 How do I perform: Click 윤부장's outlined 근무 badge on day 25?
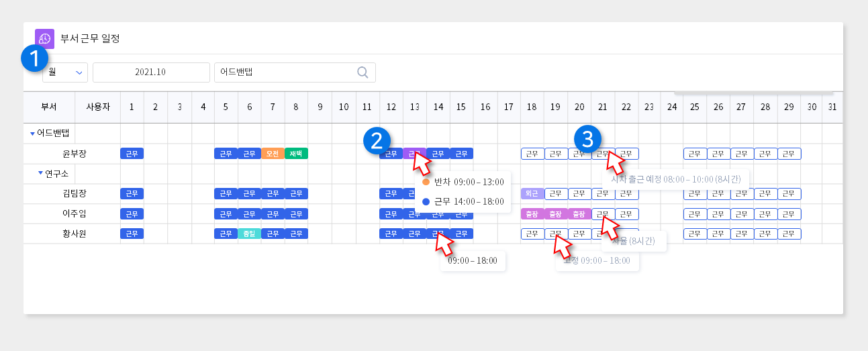tap(695, 154)
